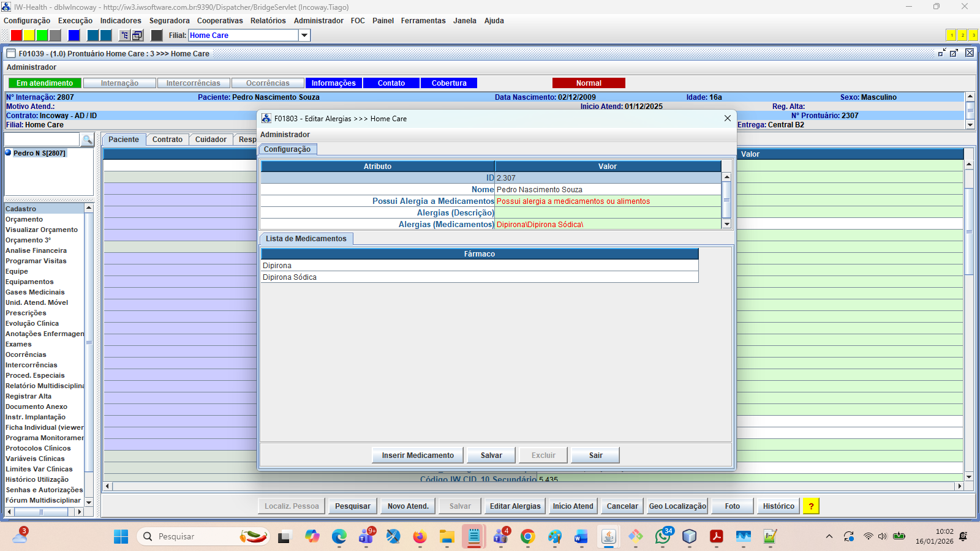The width and height of the screenshot is (980, 551).
Task: Select Pedro N S[2807] in patient list
Action: (x=39, y=153)
